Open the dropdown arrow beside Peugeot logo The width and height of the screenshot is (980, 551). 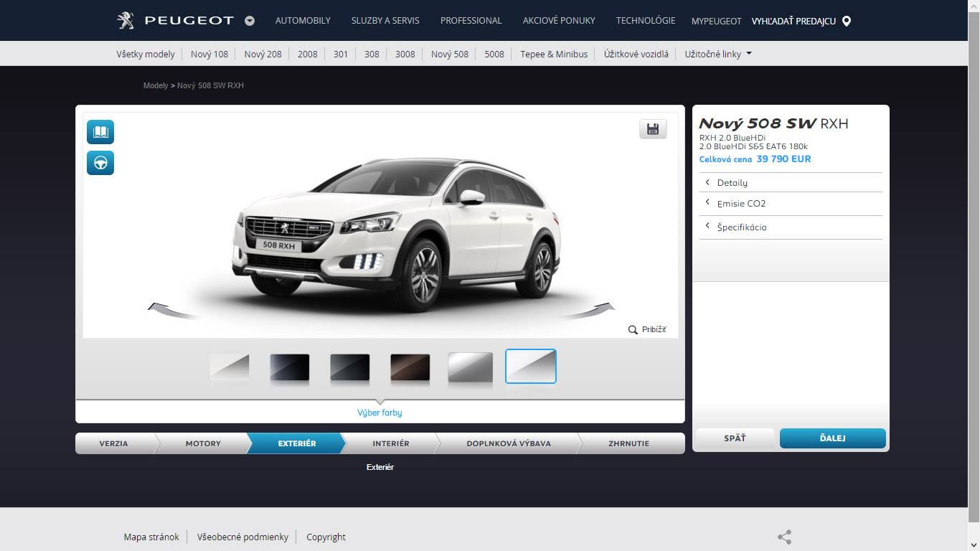coord(250,21)
